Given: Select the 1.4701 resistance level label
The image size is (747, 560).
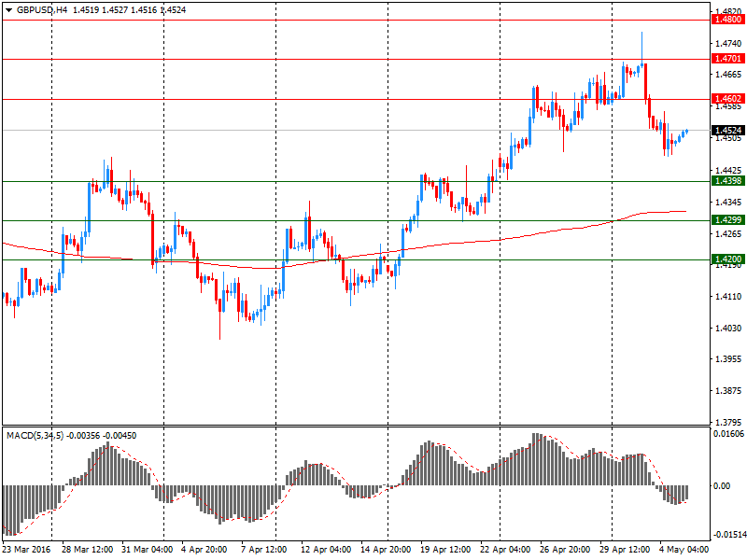Looking at the screenshot, I should coord(728,59).
